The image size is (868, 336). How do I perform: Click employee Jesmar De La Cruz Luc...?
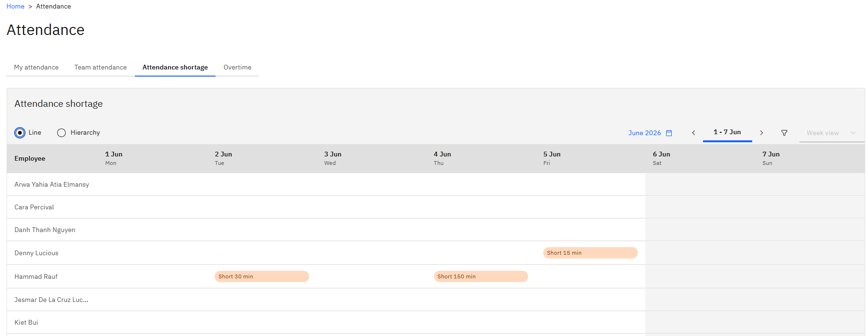[x=52, y=300]
